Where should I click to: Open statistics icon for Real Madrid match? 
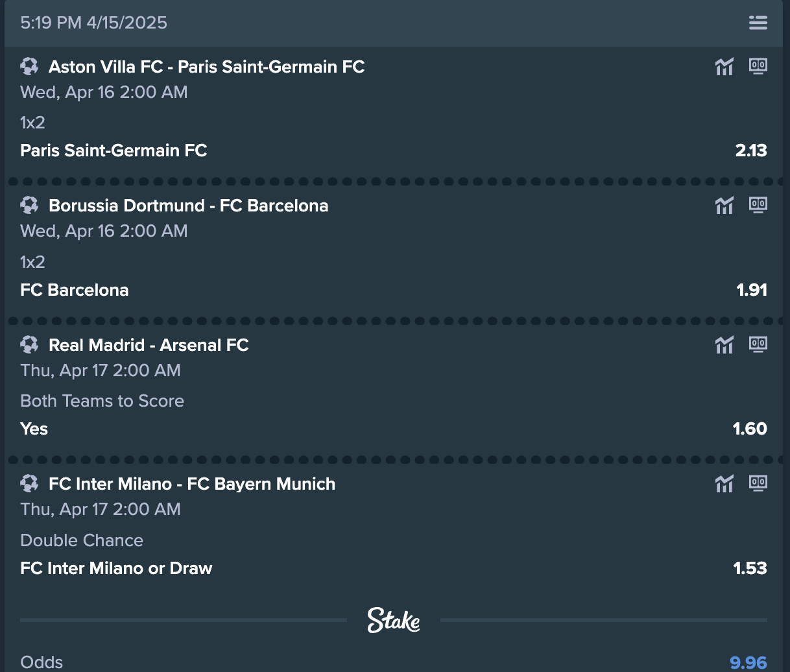(724, 344)
